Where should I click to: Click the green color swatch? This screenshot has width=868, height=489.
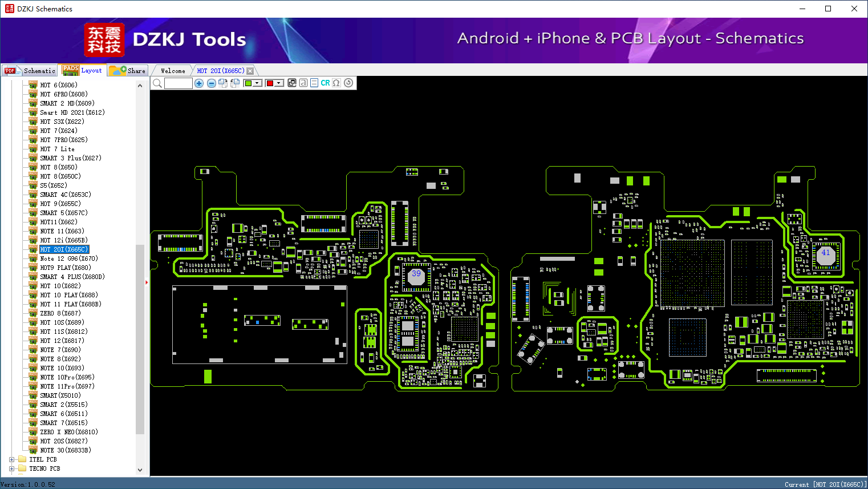(x=249, y=83)
